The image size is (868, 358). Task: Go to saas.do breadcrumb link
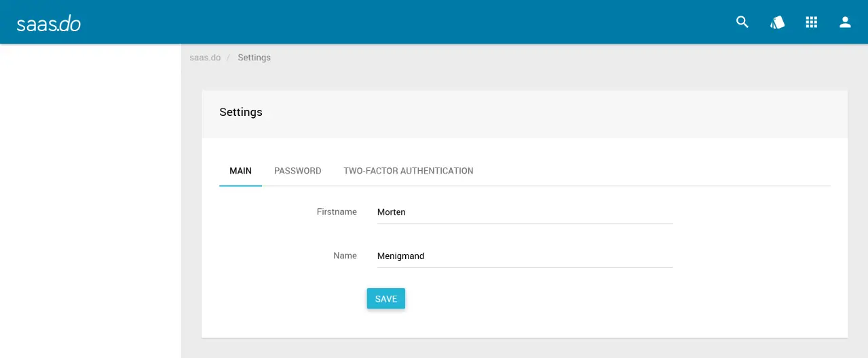point(205,58)
